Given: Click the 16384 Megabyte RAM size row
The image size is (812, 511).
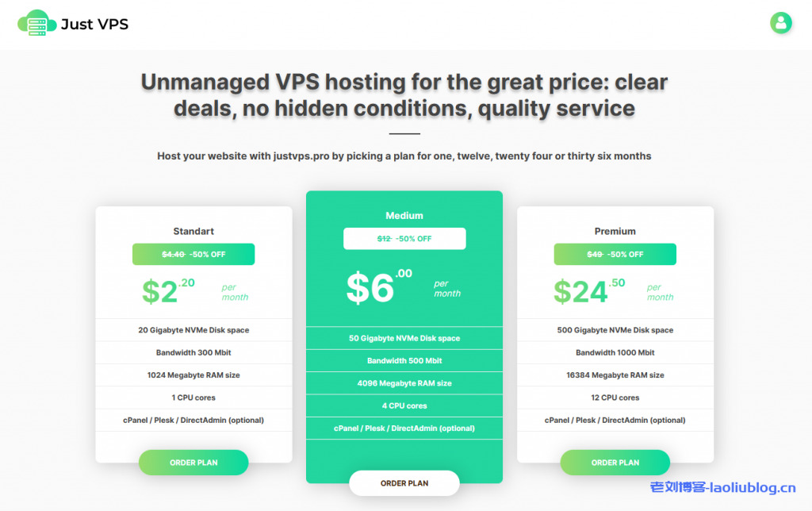Looking at the screenshot, I should [615, 375].
